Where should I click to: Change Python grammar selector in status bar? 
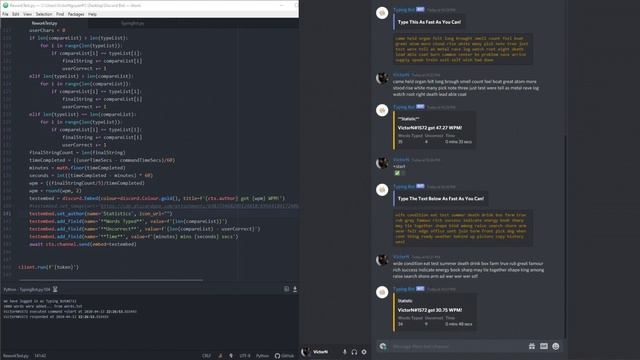pos(262,356)
